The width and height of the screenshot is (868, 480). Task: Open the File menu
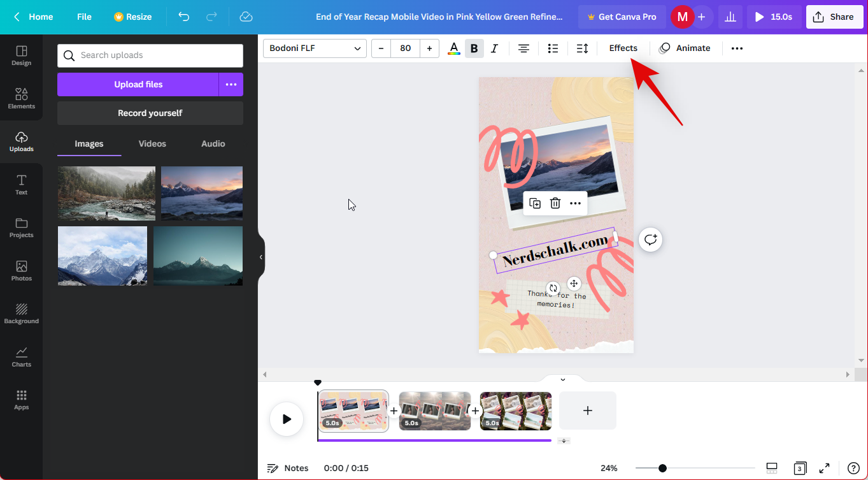tap(84, 17)
